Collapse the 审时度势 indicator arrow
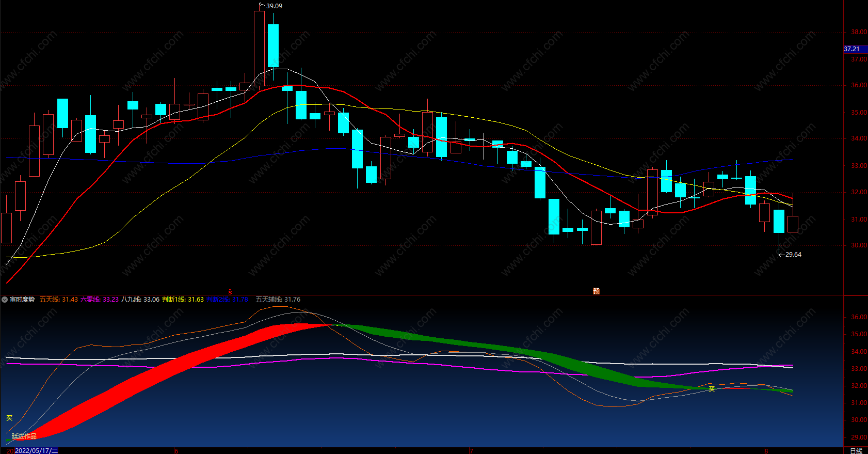Screen dimensions: 868x454 click(x=5, y=300)
